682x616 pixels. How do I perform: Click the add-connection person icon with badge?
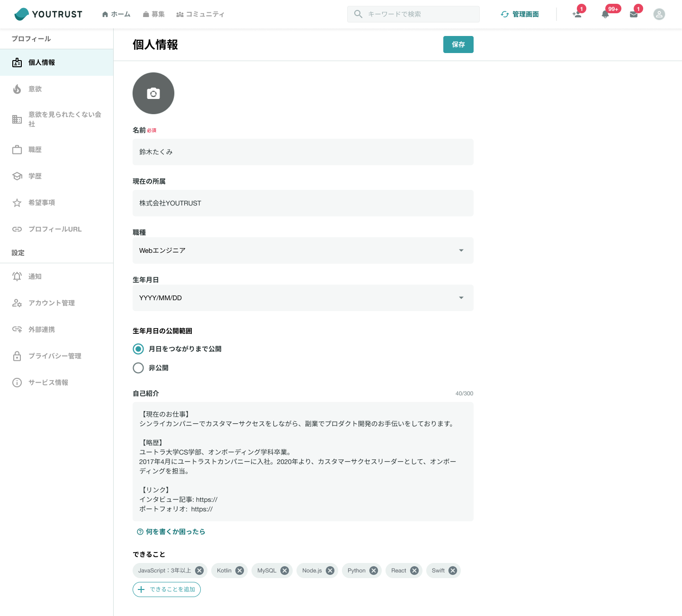(577, 14)
